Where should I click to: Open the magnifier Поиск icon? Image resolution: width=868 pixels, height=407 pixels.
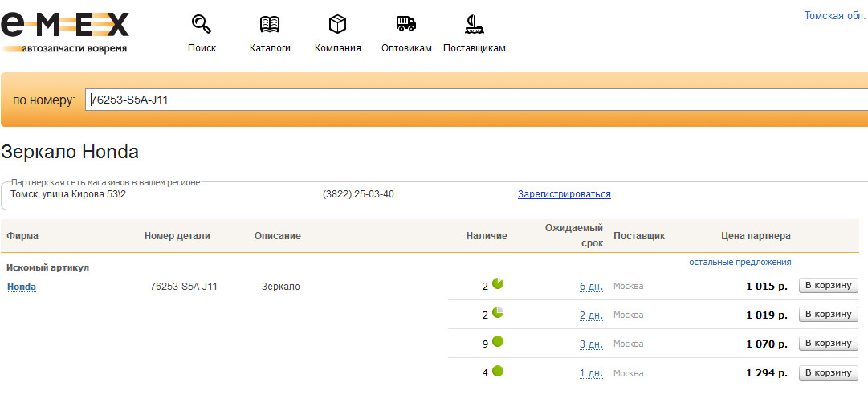202,24
